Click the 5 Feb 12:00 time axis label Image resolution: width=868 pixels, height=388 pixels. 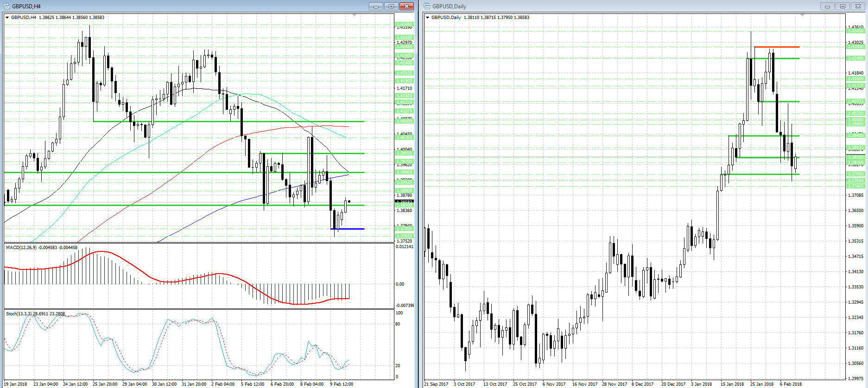[253, 384]
